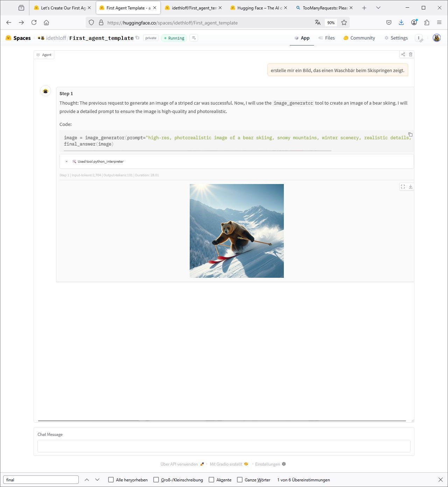
Task: Open the three-dot space options menu
Action: (419, 38)
